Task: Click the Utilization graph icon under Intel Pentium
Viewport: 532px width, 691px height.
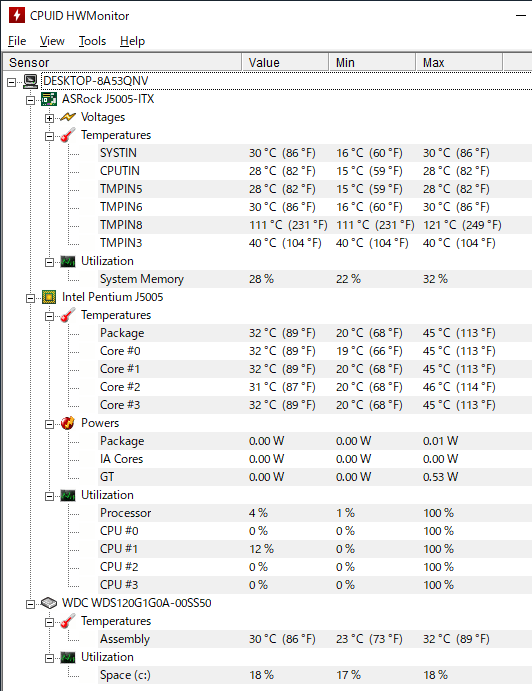Action: tap(68, 495)
